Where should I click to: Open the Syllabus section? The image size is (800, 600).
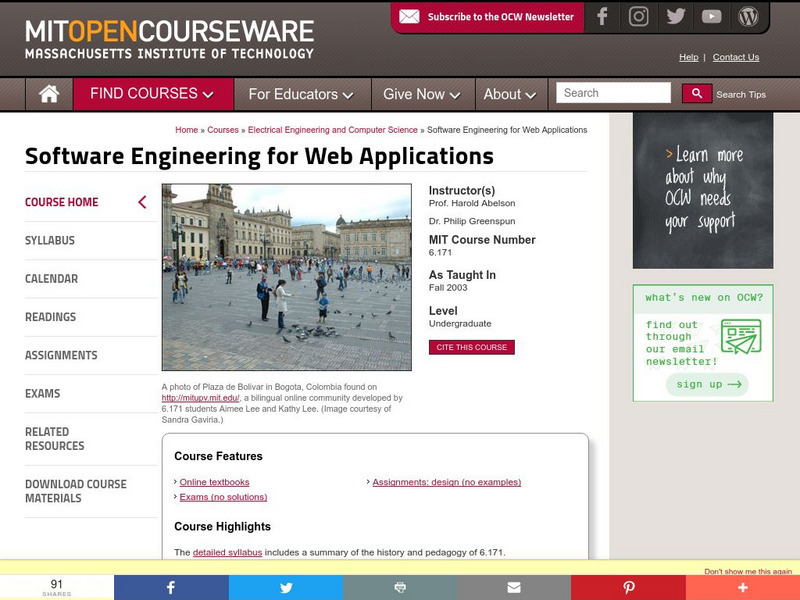coord(50,240)
